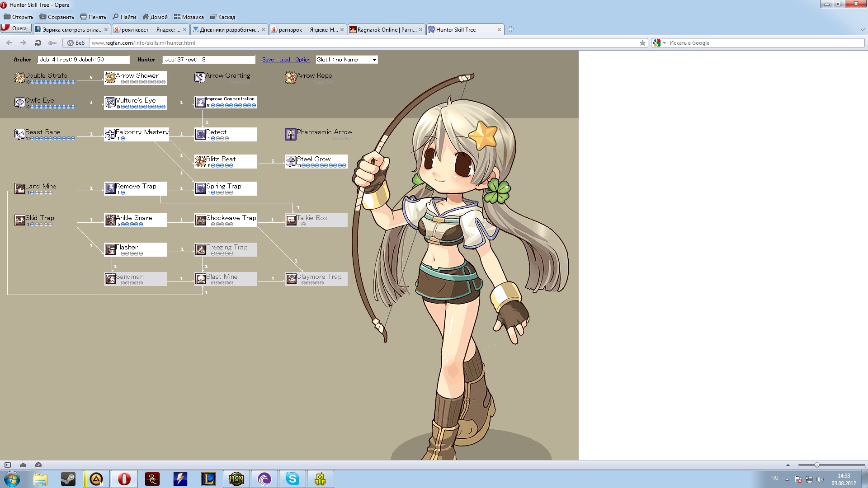Open the Google search engine dropdown arrow

tap(664, 43)
